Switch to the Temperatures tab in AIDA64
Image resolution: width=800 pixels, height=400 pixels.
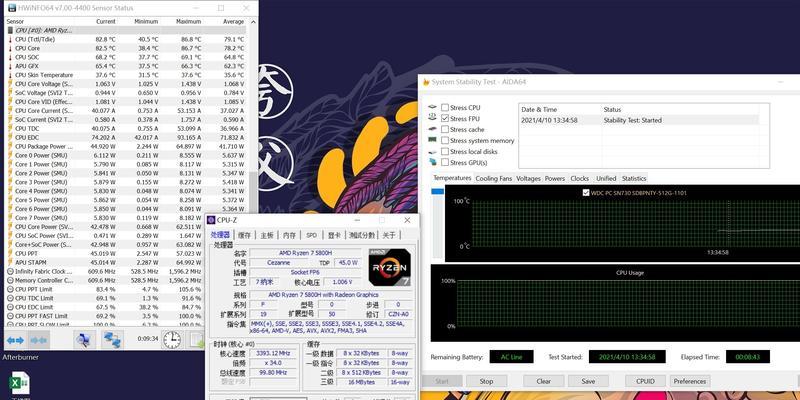[452, 178]
